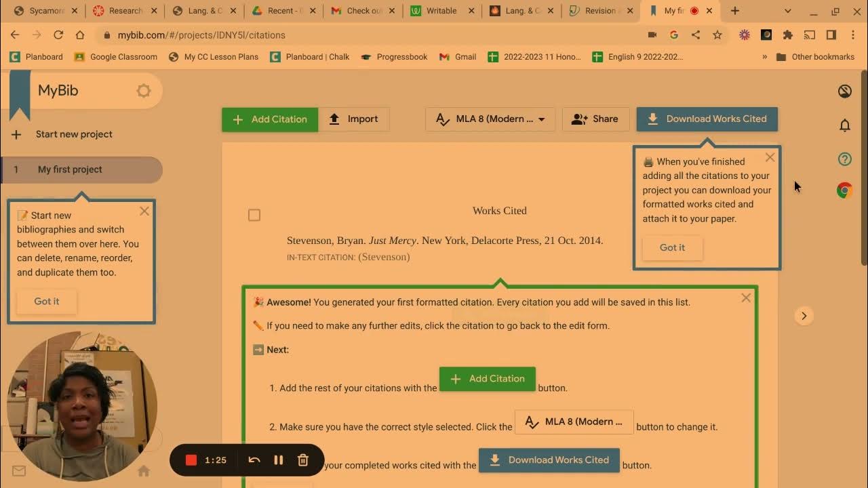Click the cast media icon in Chrome toolbar
The image size is (868, 488).
point(809,35)
